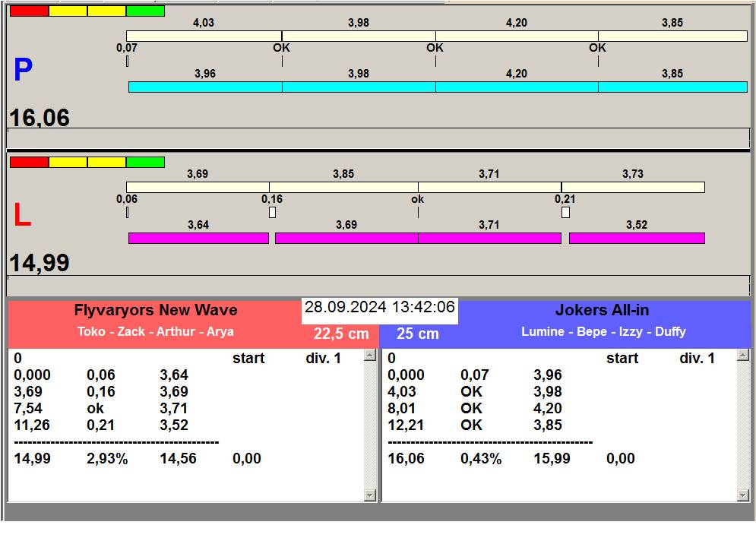Select the Jokers All-in team header

coord(602,311)
